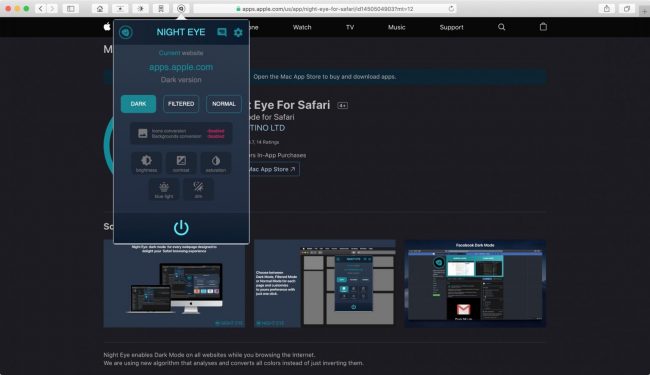Open Night Eye settings gear
The image size is (650, 375).
pos(238,32)
